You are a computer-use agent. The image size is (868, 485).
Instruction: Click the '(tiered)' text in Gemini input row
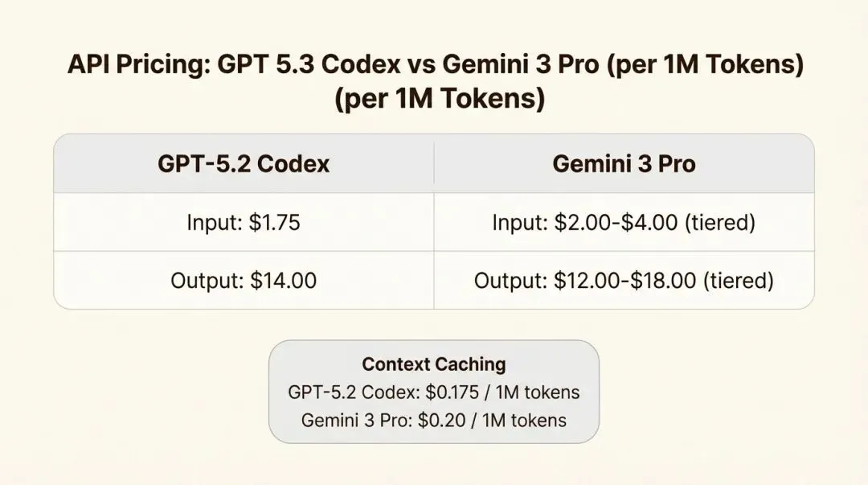720,222
